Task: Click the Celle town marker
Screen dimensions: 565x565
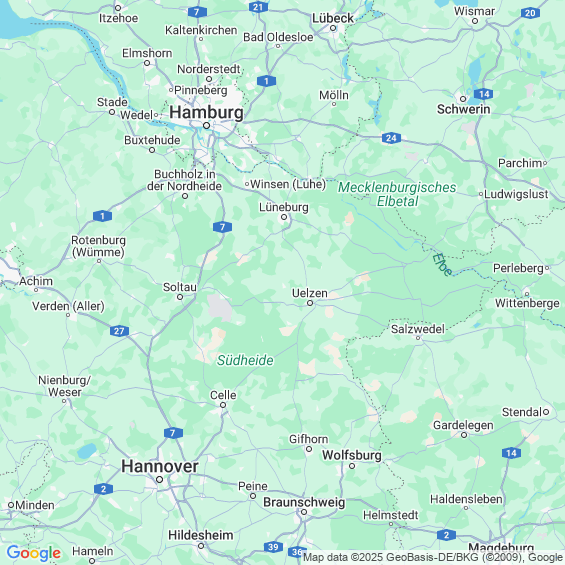Action: (223, 405)
